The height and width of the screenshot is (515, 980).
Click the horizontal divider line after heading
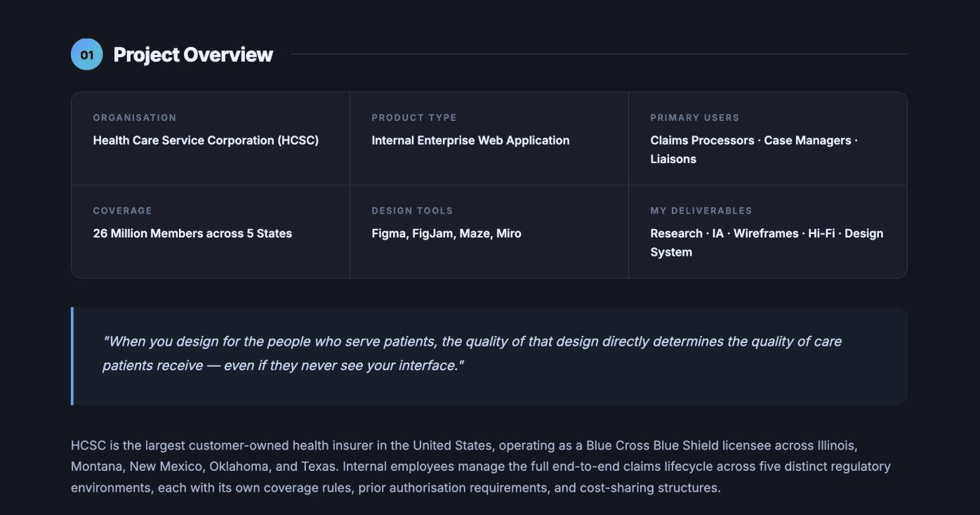(599, 54)
